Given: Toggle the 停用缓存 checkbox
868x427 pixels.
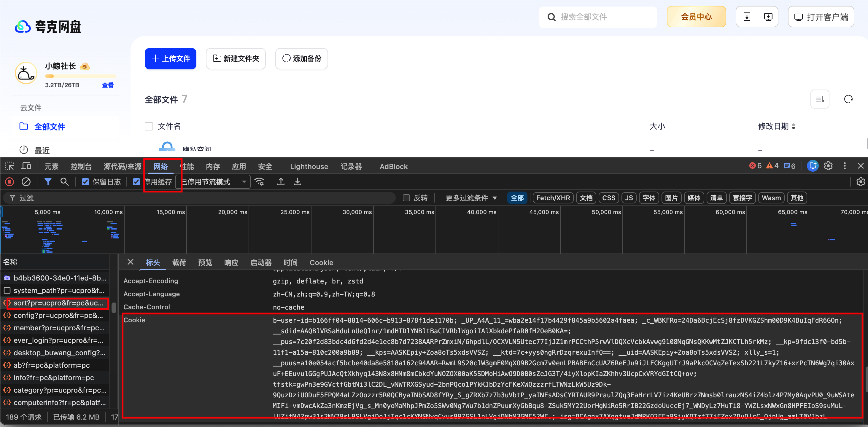Looking at the screenshot, I should [136, 182].
